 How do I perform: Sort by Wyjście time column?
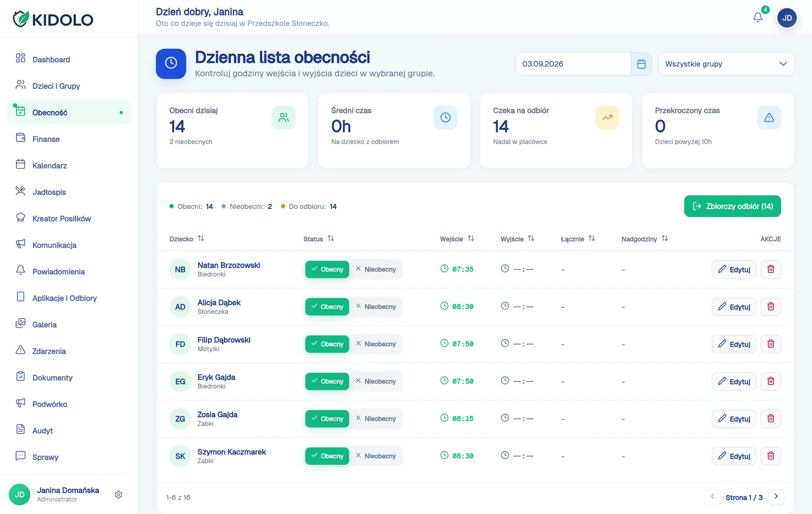click(x=517, y=238)
